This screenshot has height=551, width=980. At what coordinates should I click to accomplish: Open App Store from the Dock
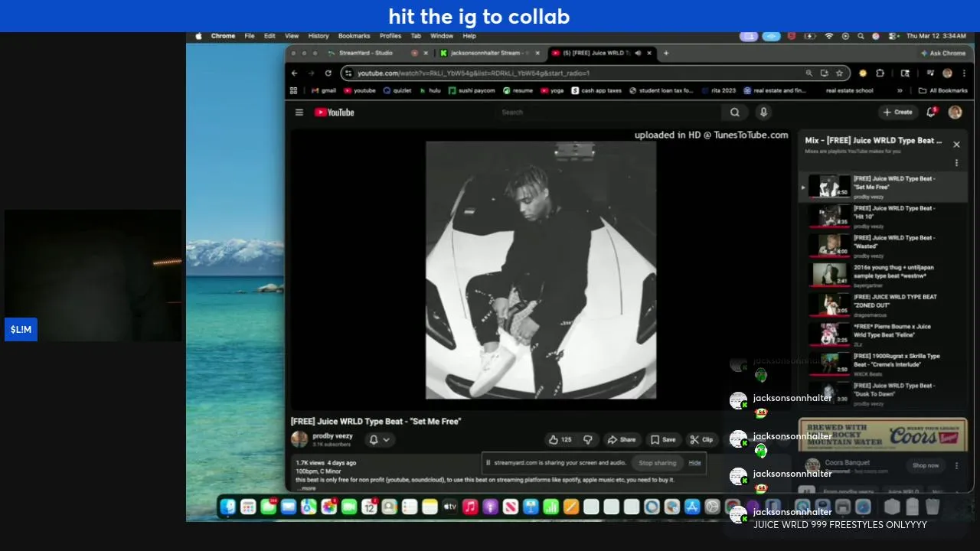692,507
